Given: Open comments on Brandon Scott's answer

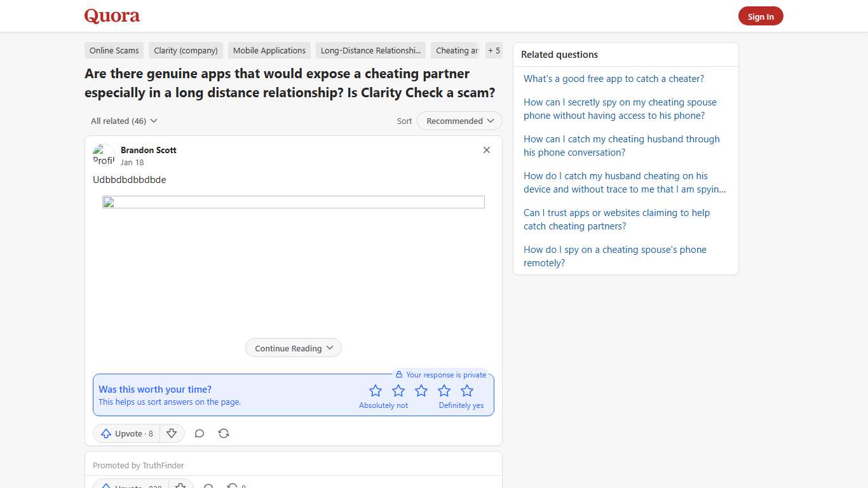Looking at the screenshot, I should point(200,433).
